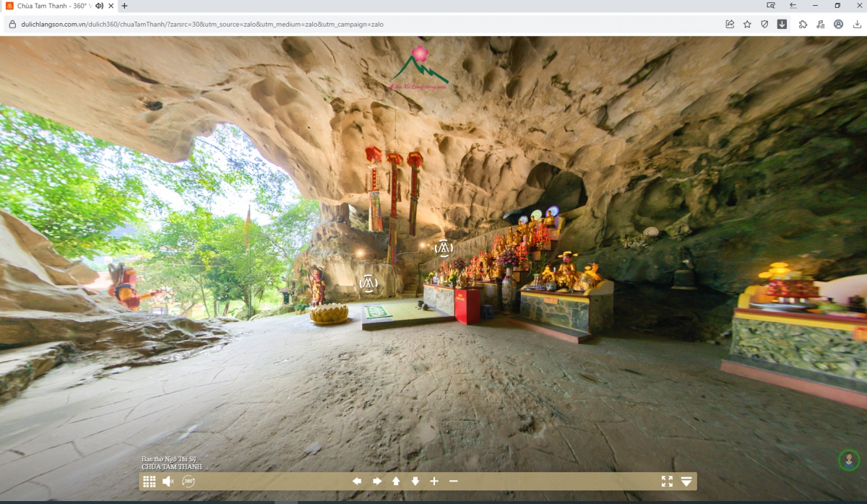Open the browser downloads panel
Image resolution: width=867 pixels, height=504 pixels.
[857, 24]
